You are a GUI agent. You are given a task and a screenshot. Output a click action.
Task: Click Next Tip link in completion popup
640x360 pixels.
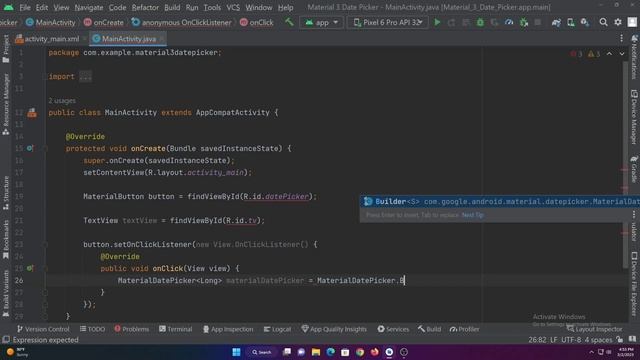(472, 215)
